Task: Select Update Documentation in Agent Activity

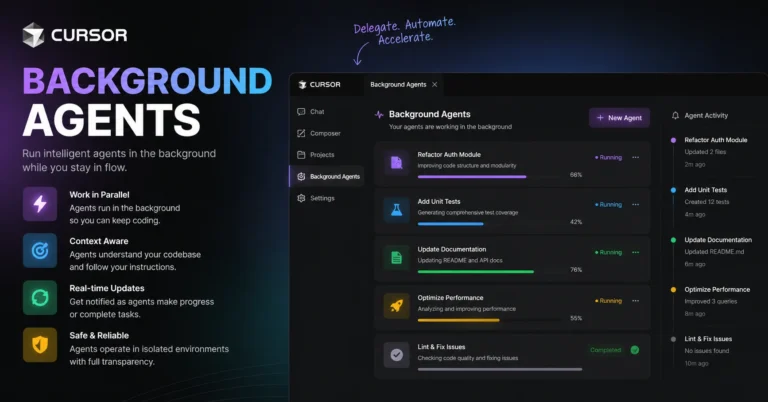Action: click(x=718, y=240)
